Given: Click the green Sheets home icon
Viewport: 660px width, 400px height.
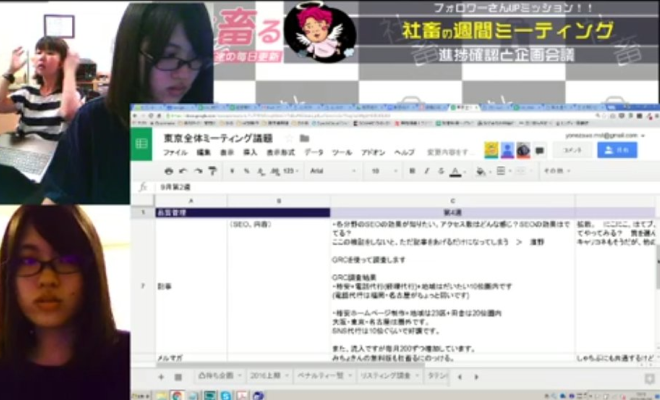Looking at the screenshot, I should [x=143, y=144].
